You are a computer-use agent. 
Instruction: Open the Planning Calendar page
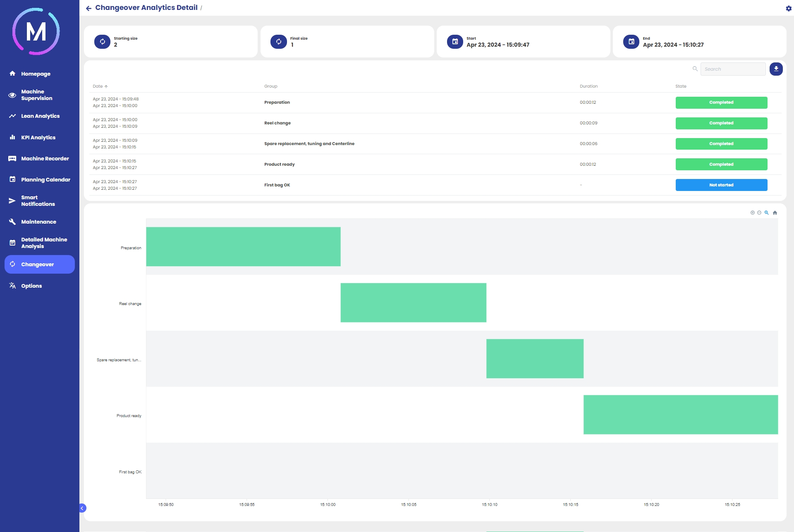coord(45,180)
